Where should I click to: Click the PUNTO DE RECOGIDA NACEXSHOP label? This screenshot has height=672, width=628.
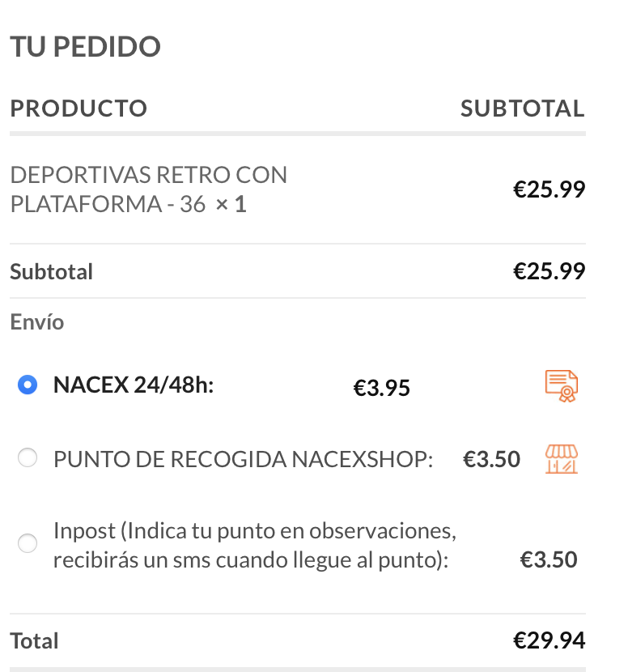click(243, 460)
